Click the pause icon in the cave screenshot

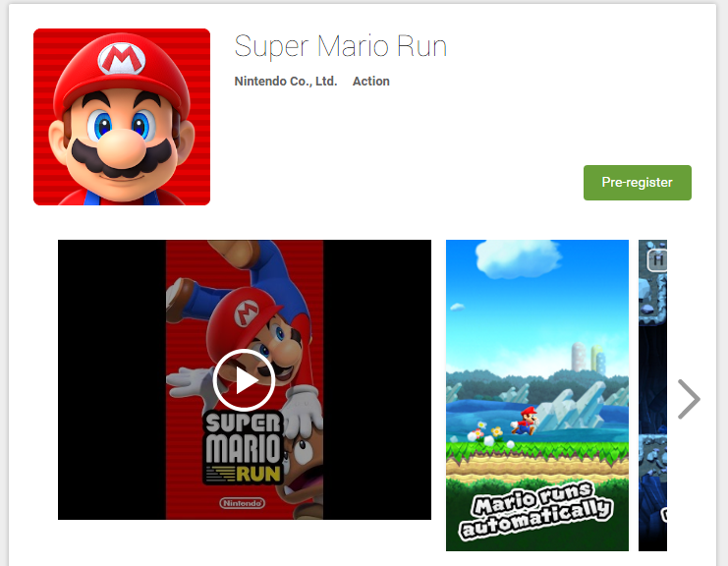click(x=657, y=260)
